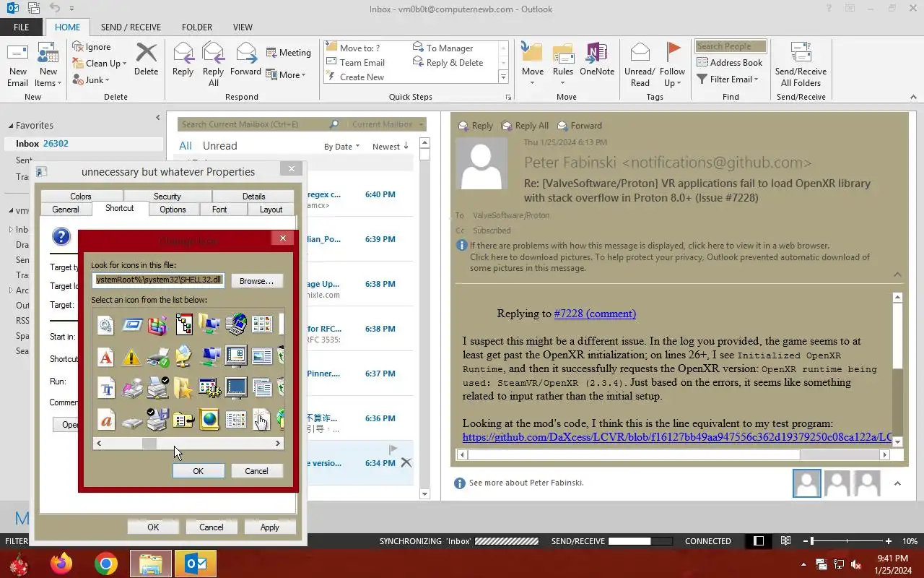Viewport: 924px width, 578px height.
Task: Select the blue TT TrueType font icon
Action: pos(106,388)
